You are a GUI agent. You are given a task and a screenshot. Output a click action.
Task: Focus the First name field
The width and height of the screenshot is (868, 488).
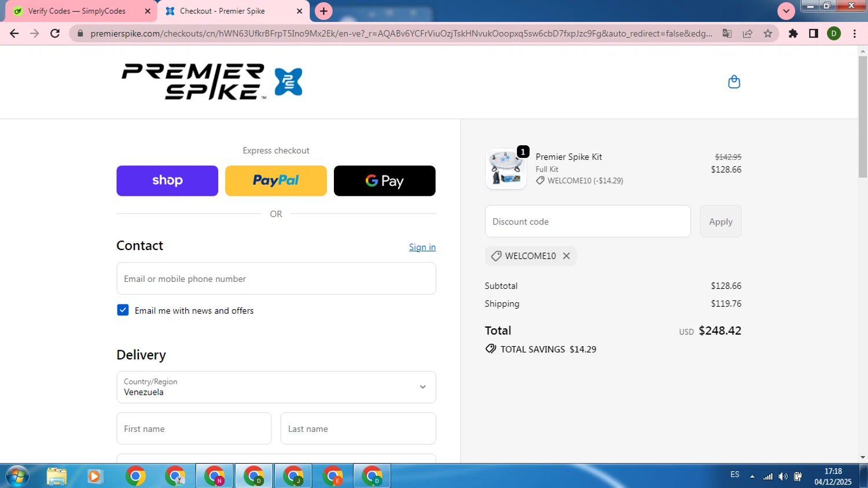click(194, 428)
